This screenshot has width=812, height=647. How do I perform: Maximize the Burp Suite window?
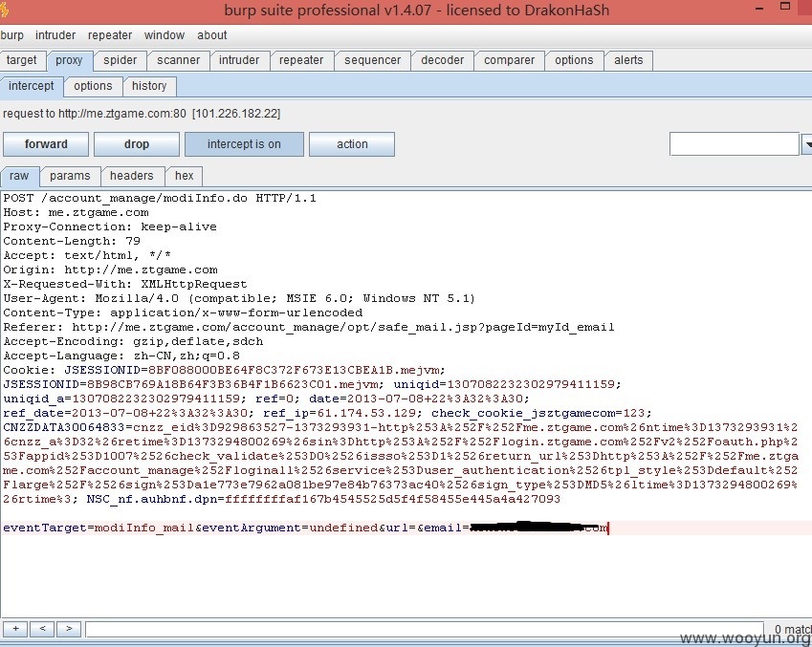point(785,7)
